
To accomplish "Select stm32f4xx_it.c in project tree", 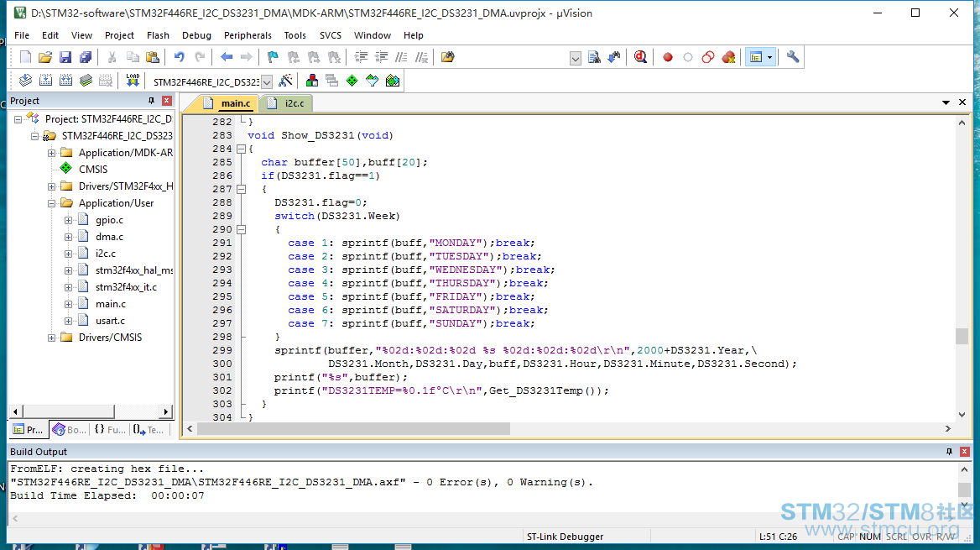I will point(126,287).
